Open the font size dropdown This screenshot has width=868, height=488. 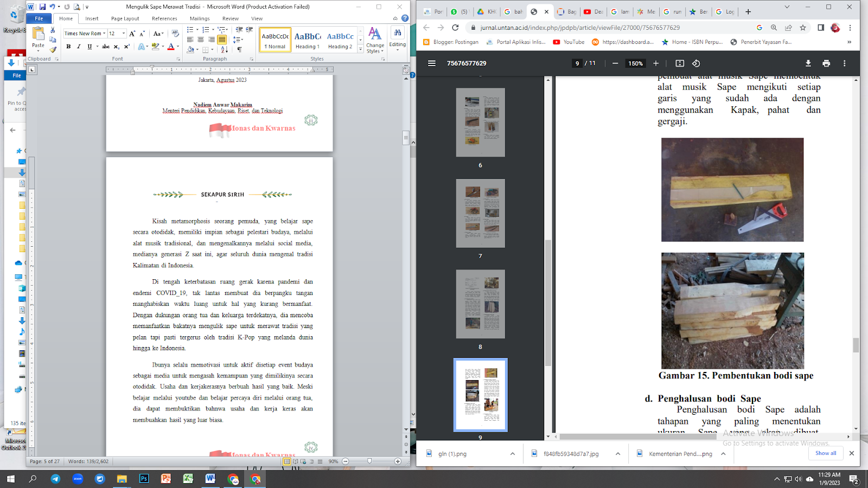(x=124, y=34)
